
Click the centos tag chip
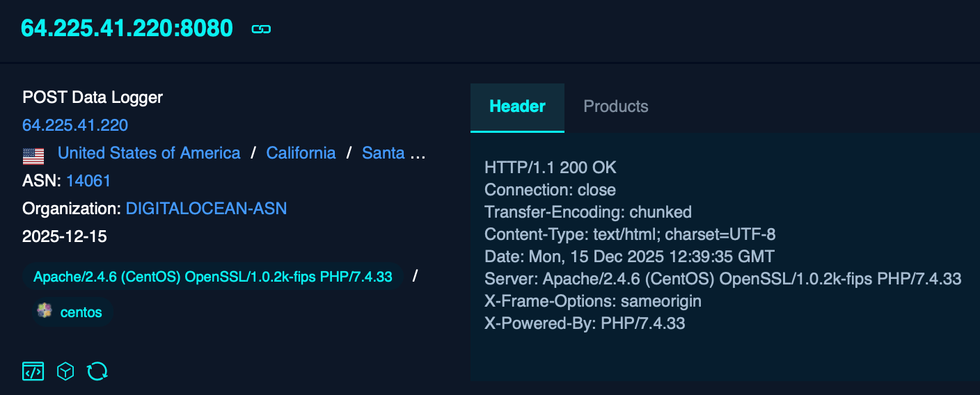tap(72, 312)
